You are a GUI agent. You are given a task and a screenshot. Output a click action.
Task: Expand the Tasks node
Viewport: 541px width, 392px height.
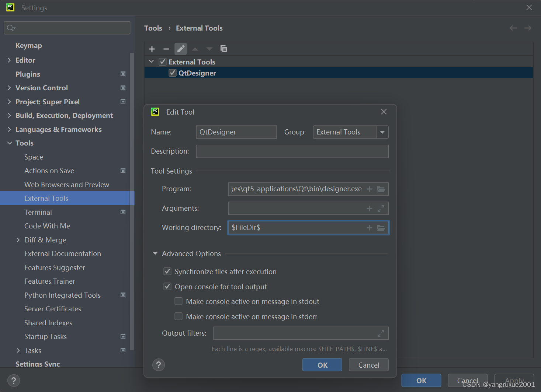point(18,350)
